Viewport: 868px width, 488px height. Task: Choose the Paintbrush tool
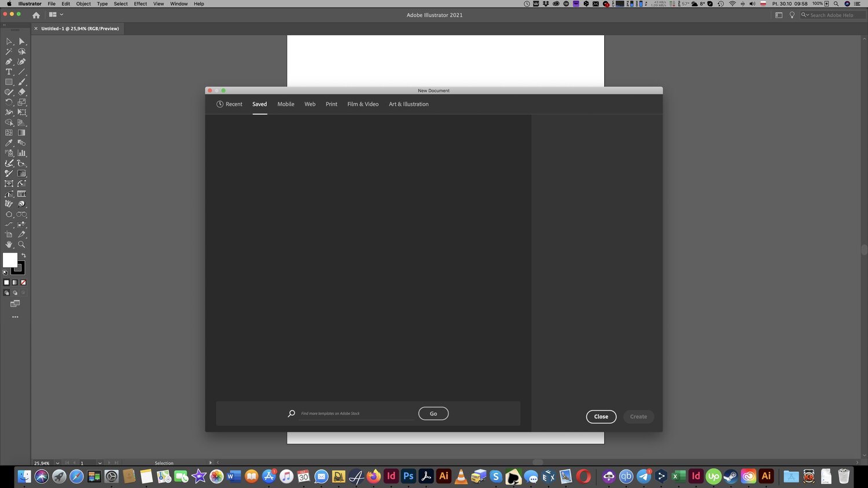22,82
